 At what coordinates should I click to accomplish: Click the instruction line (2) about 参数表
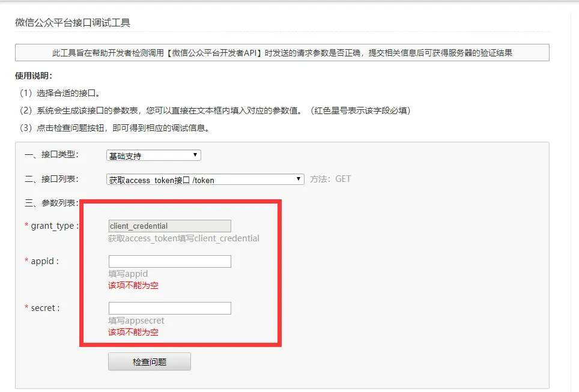214,110
